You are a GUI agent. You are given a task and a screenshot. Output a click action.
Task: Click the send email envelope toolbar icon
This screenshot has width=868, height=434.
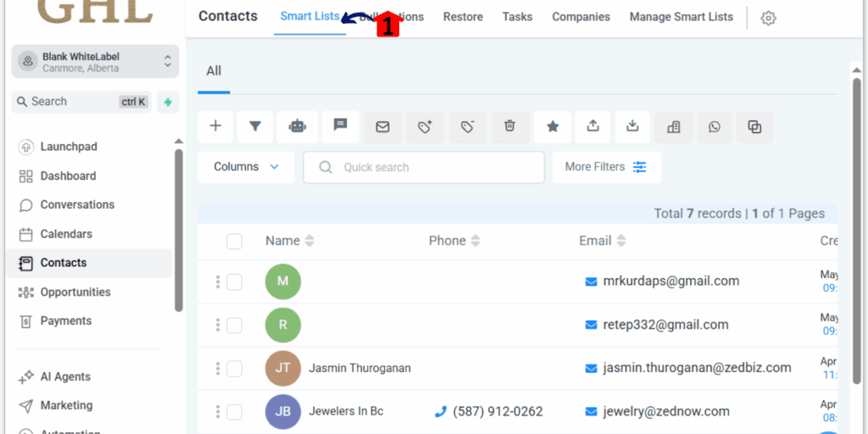pos(382,127)
